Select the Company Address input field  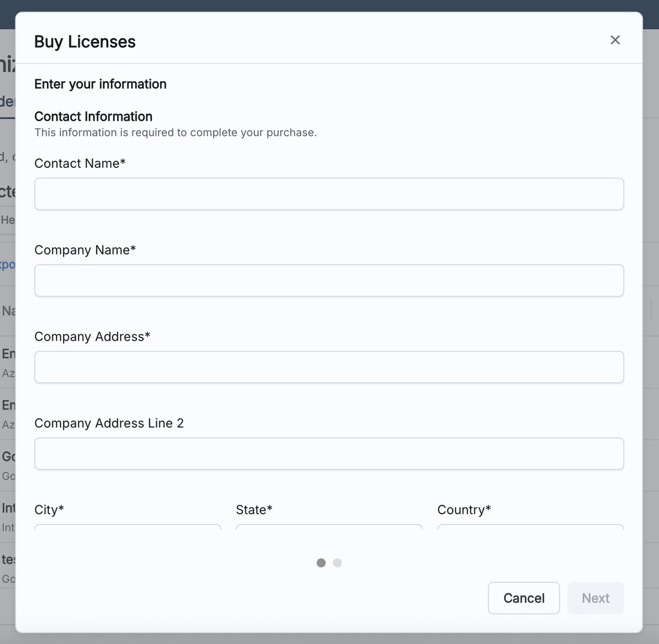tap(329, 367)
